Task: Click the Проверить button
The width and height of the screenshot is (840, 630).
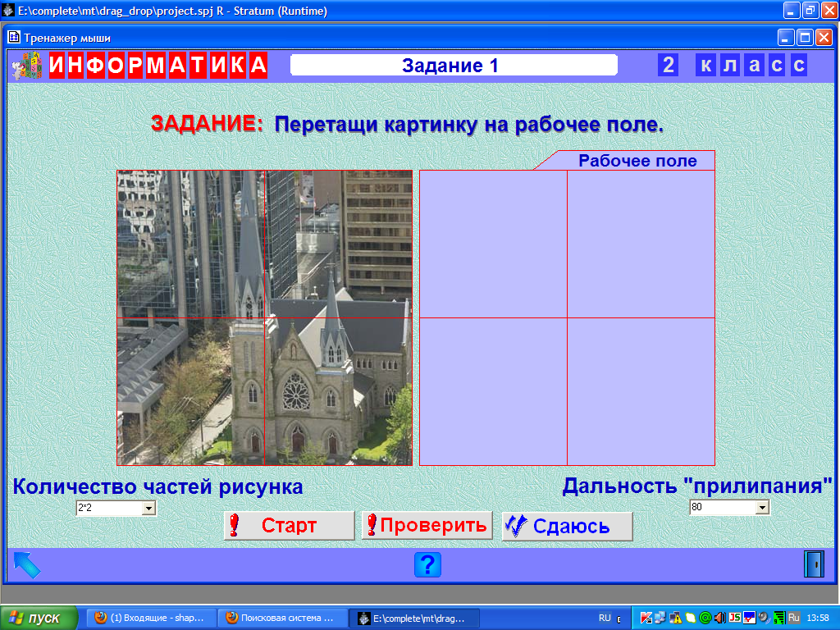Action: 427,526
